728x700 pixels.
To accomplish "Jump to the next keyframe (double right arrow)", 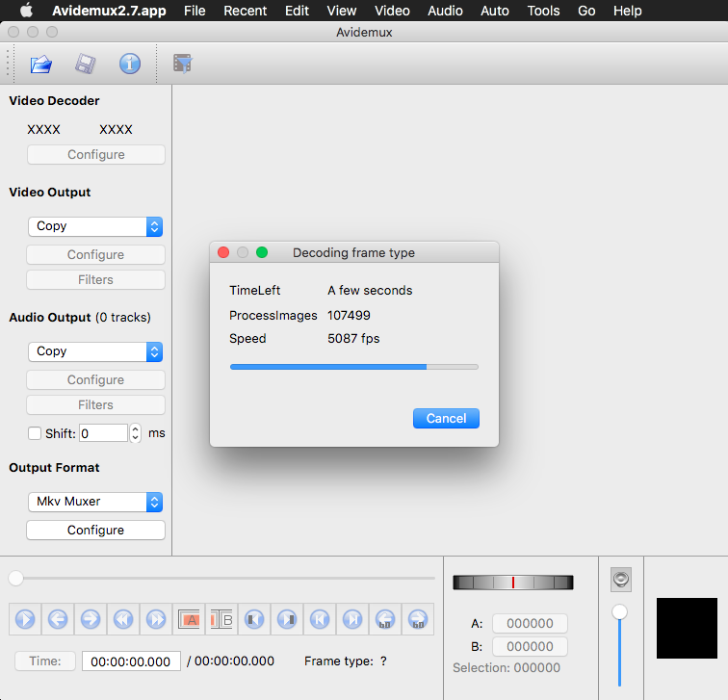I will tap(156, 619).
